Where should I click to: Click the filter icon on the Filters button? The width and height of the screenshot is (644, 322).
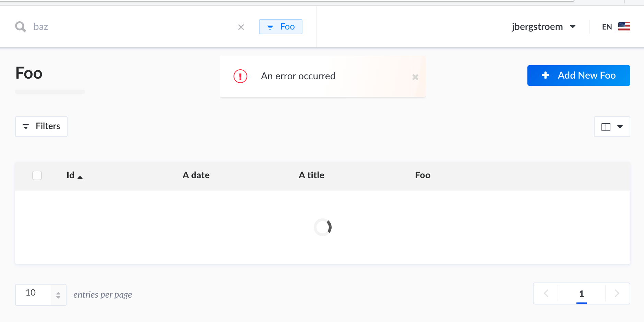[26, 126]
